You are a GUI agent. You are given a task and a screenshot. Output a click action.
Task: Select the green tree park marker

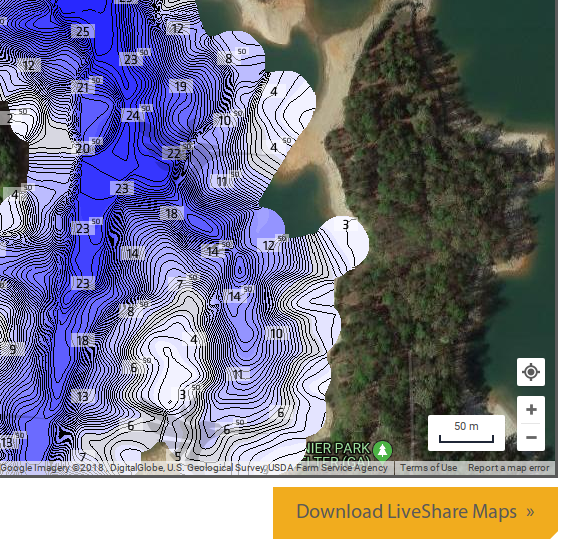(x=382, y=451)
